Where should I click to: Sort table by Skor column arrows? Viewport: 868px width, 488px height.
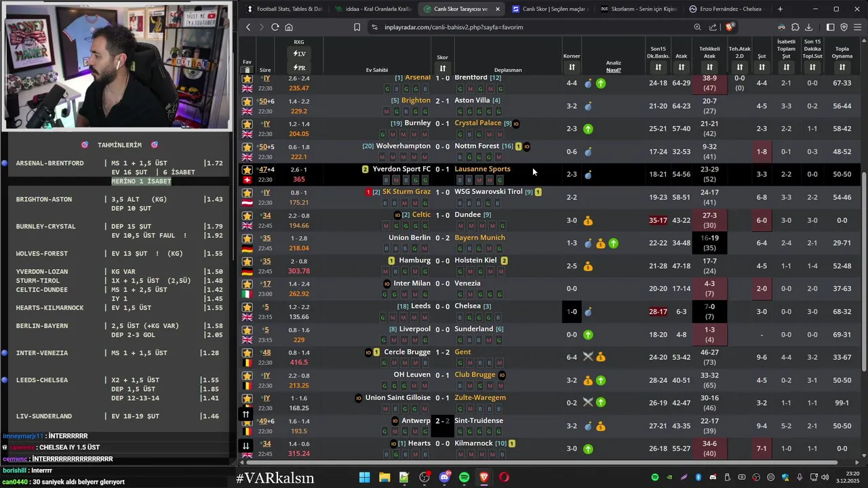click(442, 68)
